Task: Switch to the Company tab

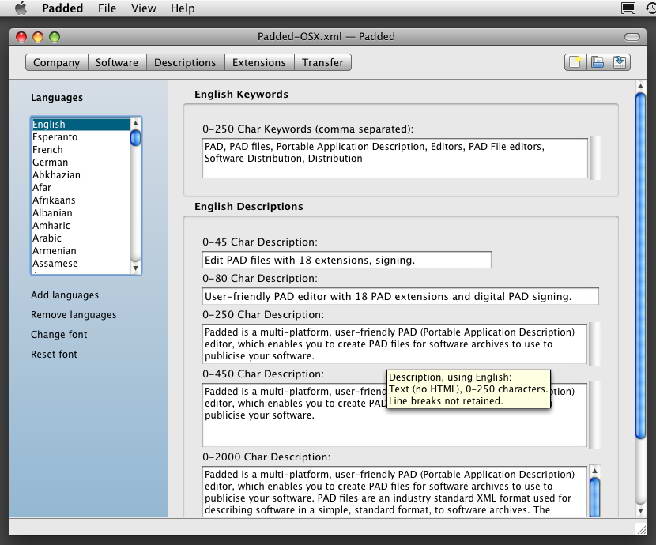Action: (x=57, y=62)
